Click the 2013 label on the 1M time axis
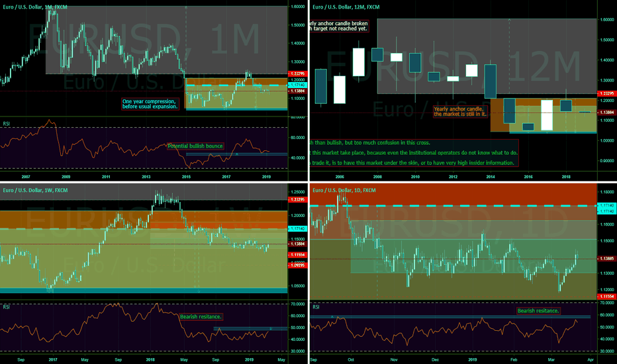 tap(146, 177)
